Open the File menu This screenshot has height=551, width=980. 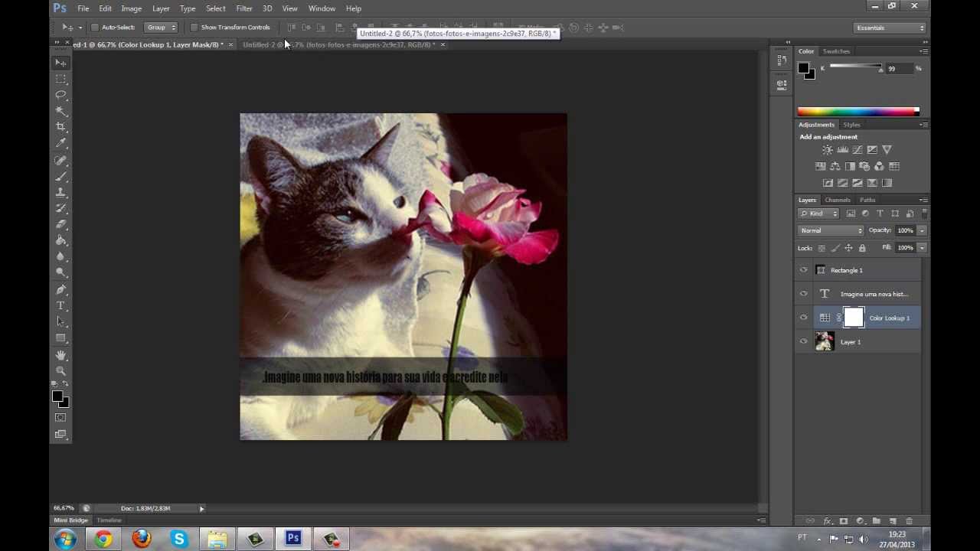(x=83, y=8)
